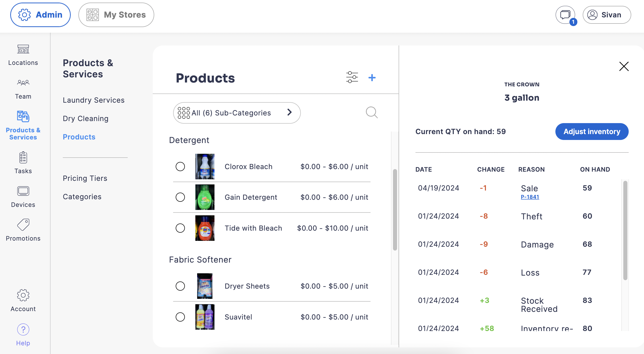Go to the Tasks clipboard icon
This screenshot has height=354, width=644.
coord(23,157)
